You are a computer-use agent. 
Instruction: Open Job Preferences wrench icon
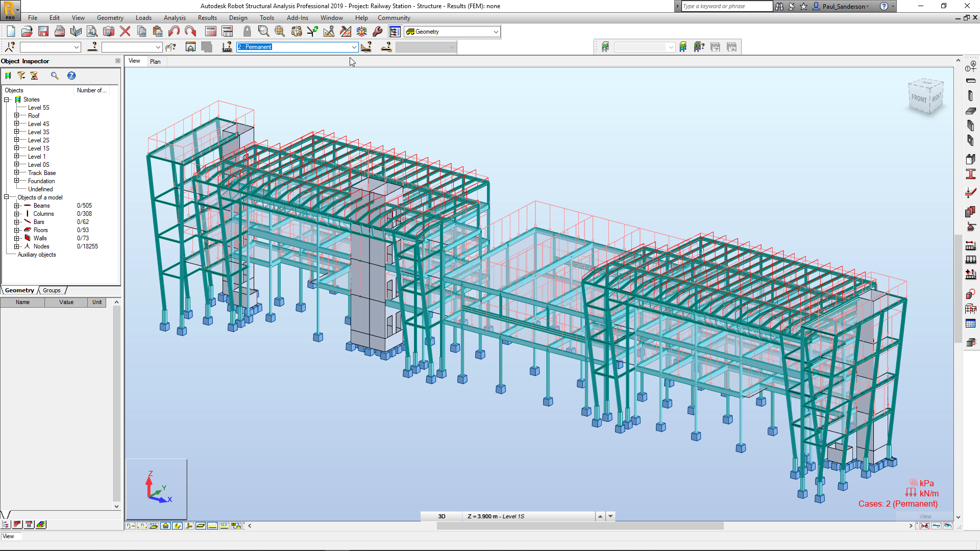pos(378,32)
